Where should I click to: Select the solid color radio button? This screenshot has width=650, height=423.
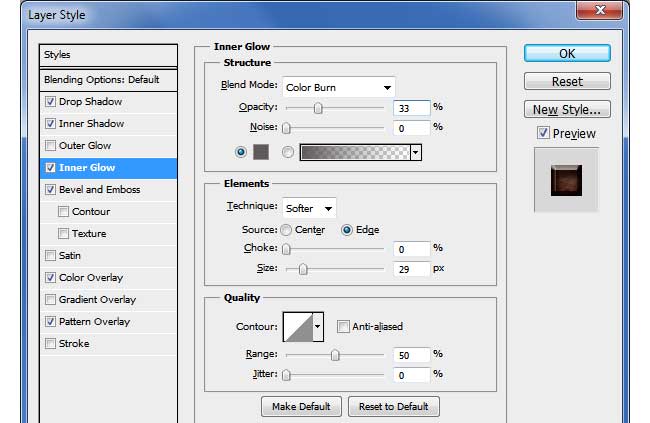[x=240, y=152]
